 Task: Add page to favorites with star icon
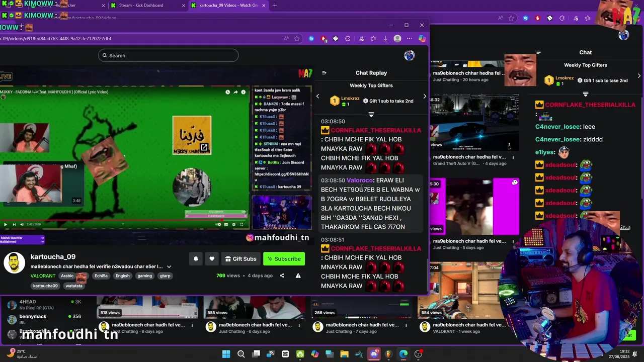tap(297, 39)
